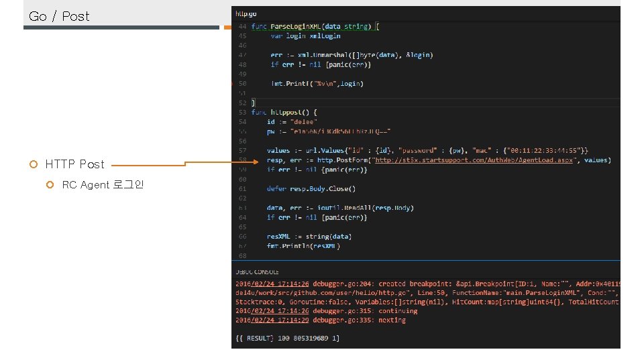Click the closing bracket on line 52
644x362 pixels.
click(x=253, y=103)
